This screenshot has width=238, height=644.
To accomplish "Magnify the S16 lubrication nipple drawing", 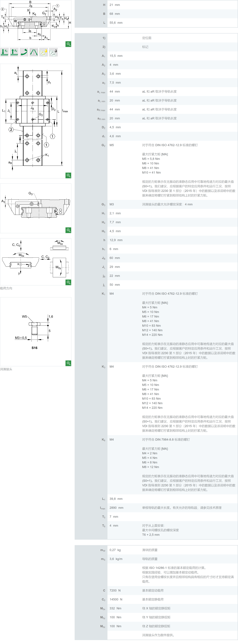I will [68, 363].
